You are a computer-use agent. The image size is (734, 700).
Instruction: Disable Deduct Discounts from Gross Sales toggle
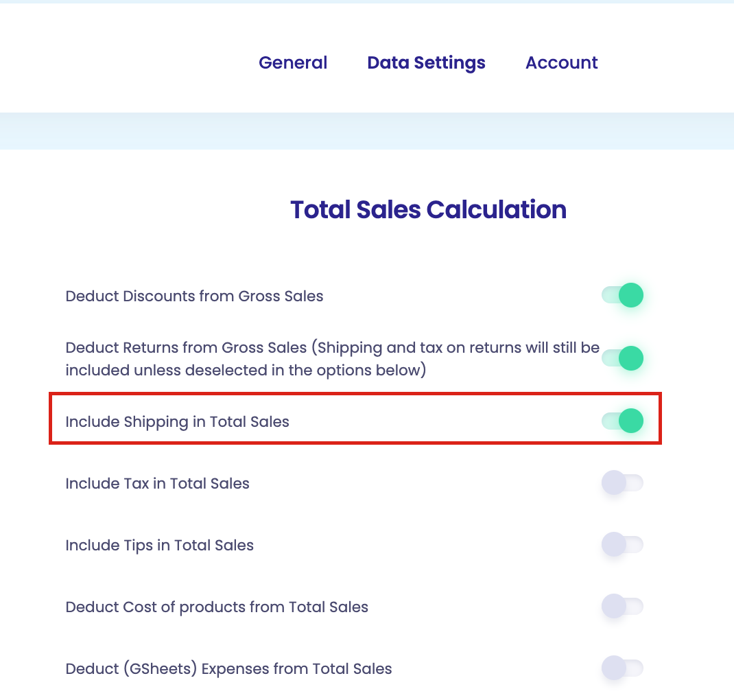(623, 296)
